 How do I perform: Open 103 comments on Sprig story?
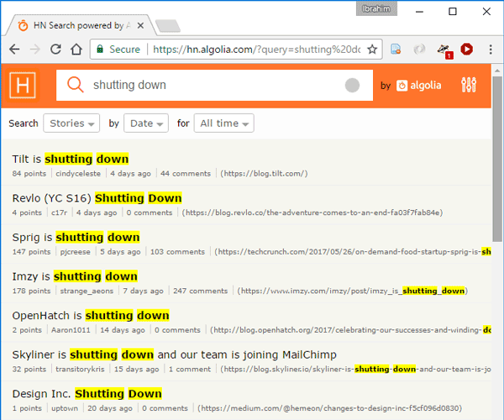pyautogui.click(x=177, y=252)
